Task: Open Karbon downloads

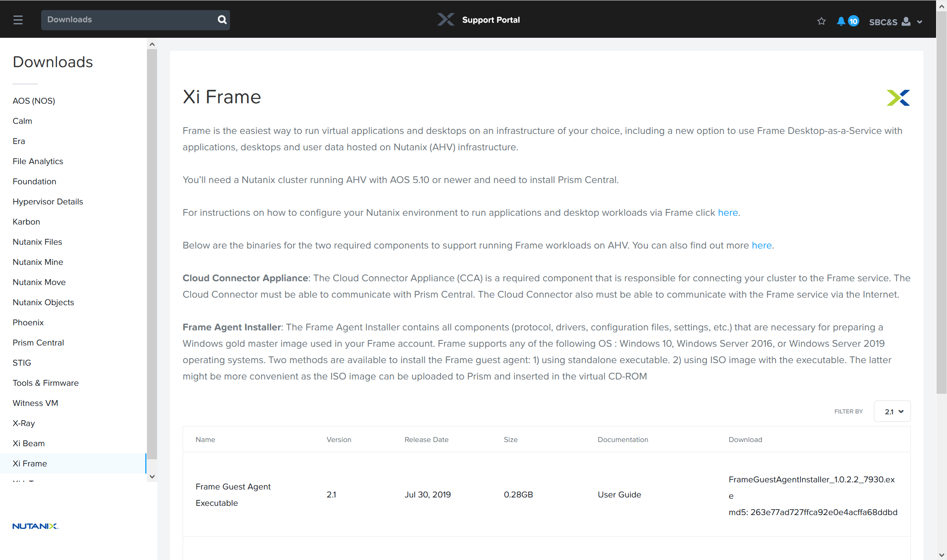Action: pos(26,222)
